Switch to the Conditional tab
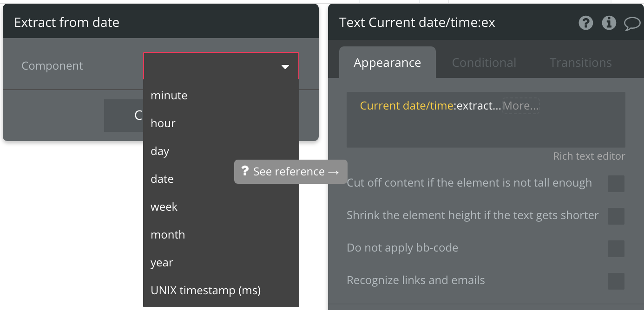The width and height of the screenshot is (644, 310). tap(484, 63)
